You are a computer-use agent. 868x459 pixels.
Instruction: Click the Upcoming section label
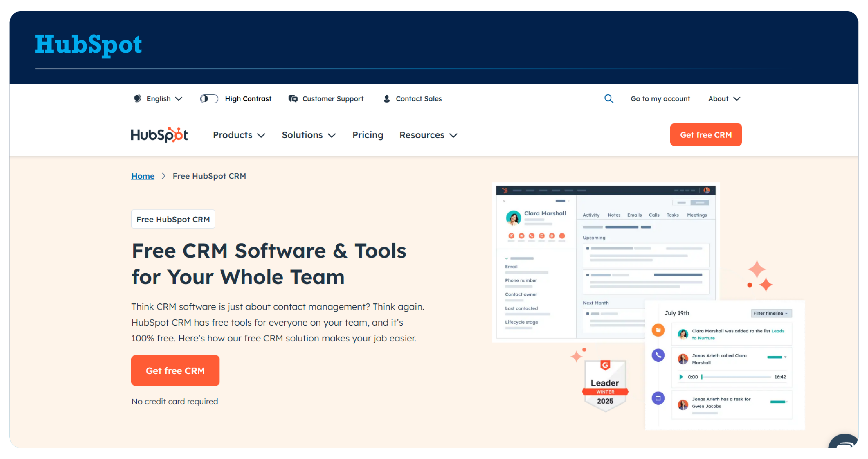(x=594, y=238)
